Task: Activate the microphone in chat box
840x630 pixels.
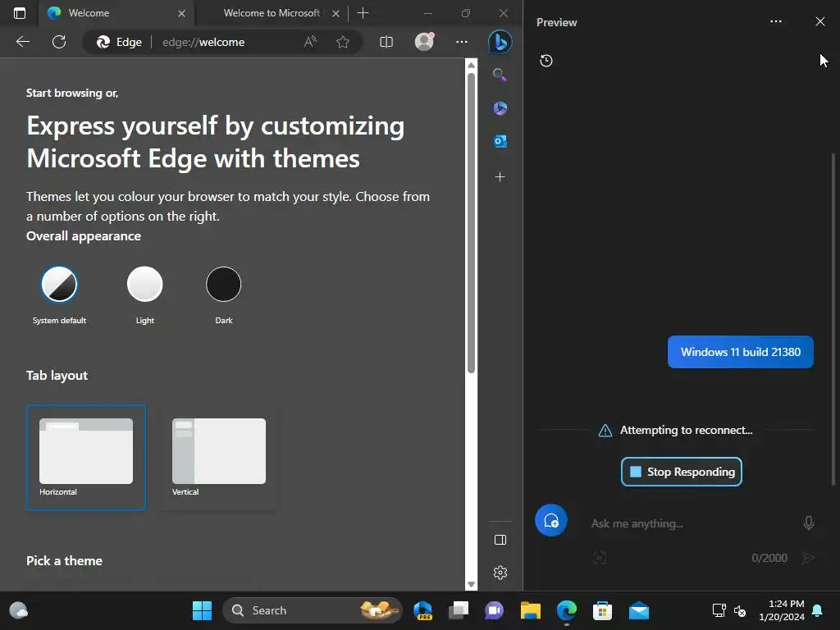Action: pos(809,523)
